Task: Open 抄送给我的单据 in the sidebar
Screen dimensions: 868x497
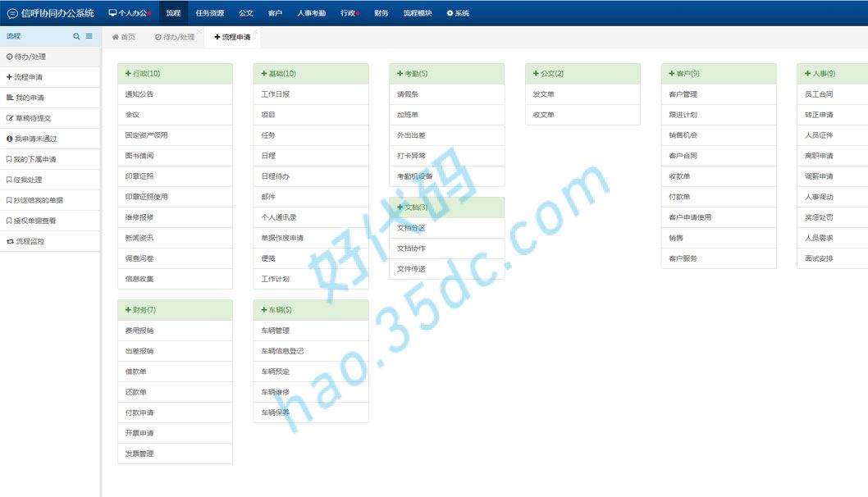Action: pos(50,200)
